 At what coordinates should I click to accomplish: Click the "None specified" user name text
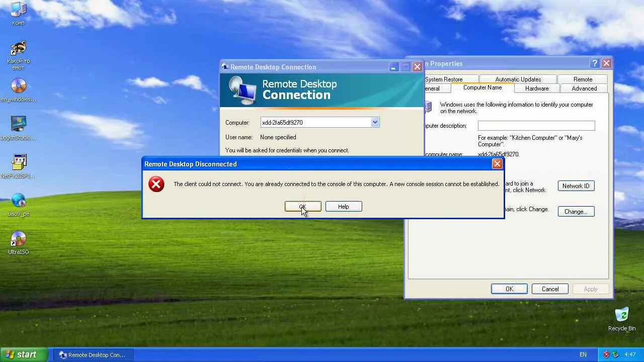(x=278, y=137)
